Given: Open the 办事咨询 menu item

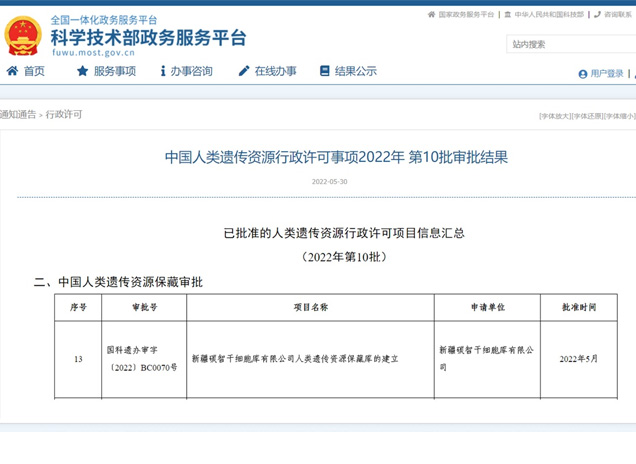Looking at the screenshot, I should 191,71.
